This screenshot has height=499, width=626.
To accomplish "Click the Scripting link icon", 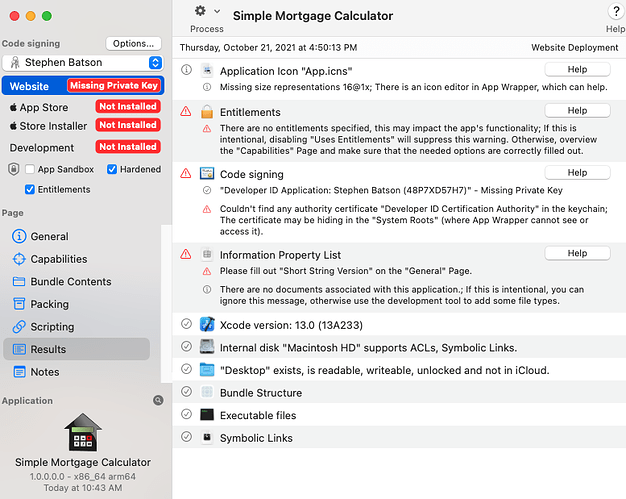I will [19, 327].
